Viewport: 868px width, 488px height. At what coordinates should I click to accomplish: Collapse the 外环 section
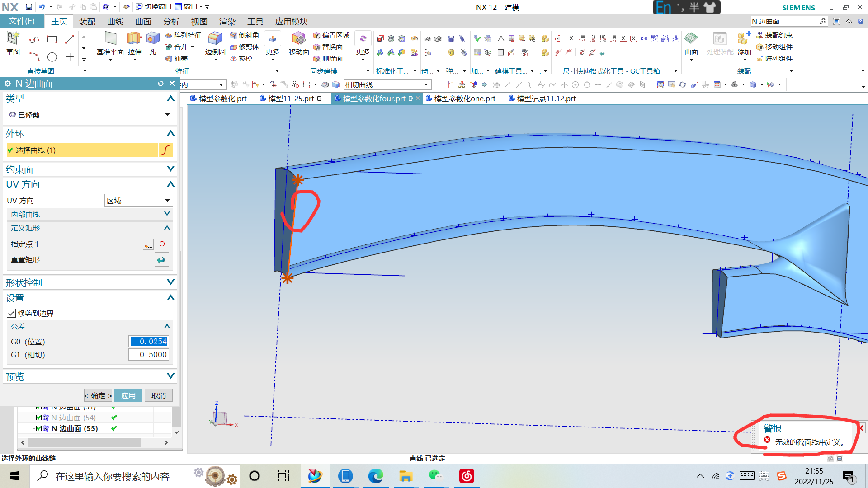point(170,133)
